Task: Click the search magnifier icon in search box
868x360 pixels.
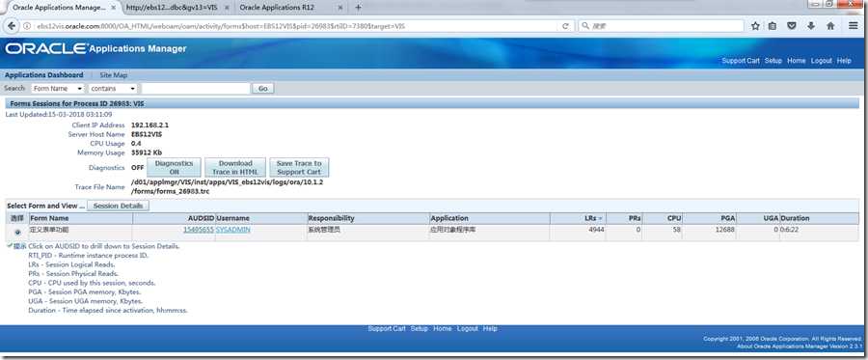Action: pyautogui.click(x=585, y=26)
